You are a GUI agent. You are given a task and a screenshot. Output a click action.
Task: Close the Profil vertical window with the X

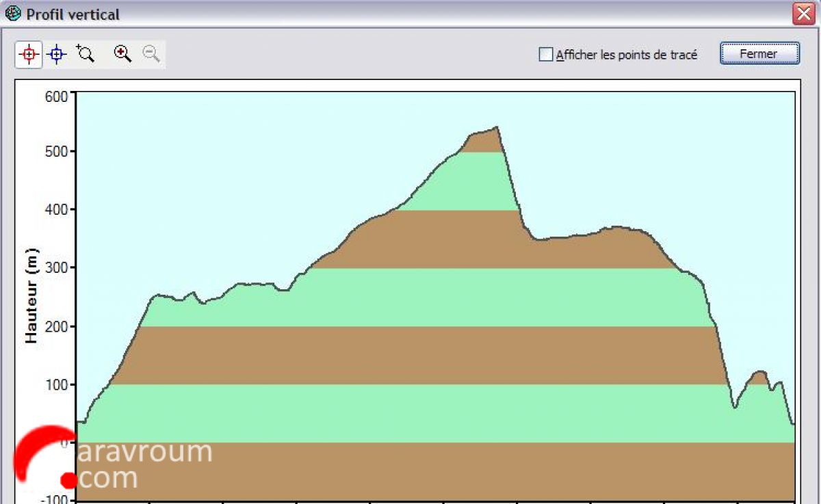tap(803, 14)
